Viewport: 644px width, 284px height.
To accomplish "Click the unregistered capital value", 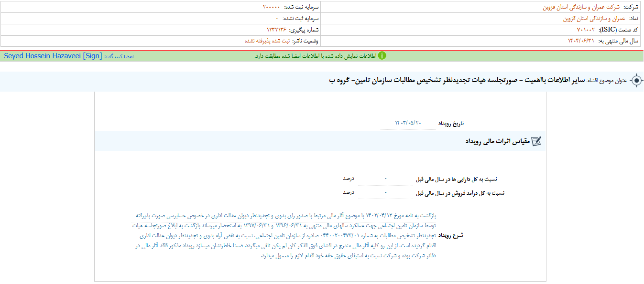I will [277, 19].
